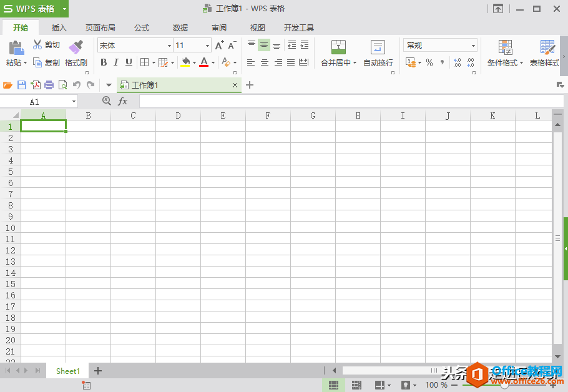Viewport: 568px width, 392px height.
Task: Save workbook with floppy icon
Action: [x=22, y=85]
